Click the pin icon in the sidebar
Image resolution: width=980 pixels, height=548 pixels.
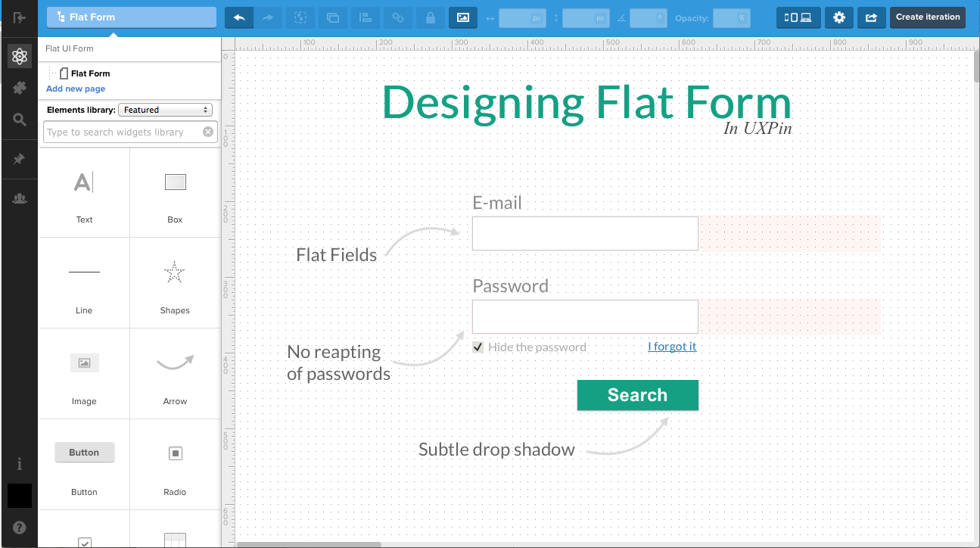[x=20, y=159]
